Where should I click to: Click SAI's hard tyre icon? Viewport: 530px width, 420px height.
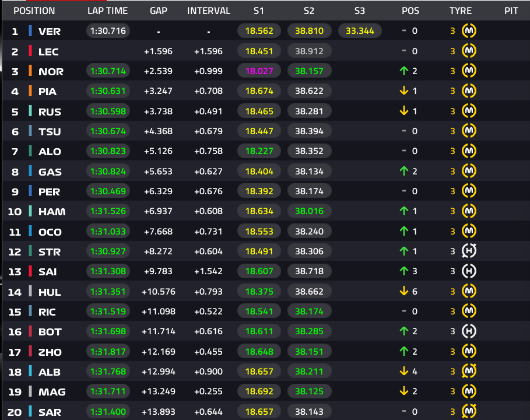[x=469, y=271]
